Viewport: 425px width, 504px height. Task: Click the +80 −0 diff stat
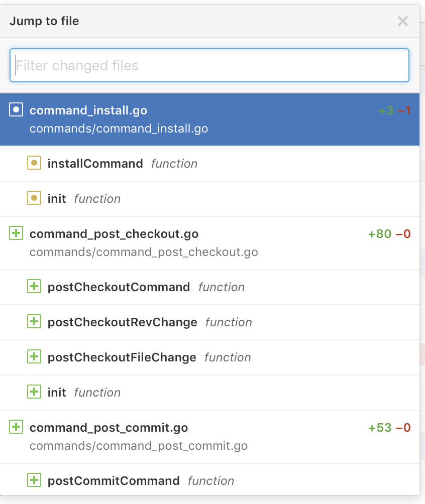click(389, 234)
